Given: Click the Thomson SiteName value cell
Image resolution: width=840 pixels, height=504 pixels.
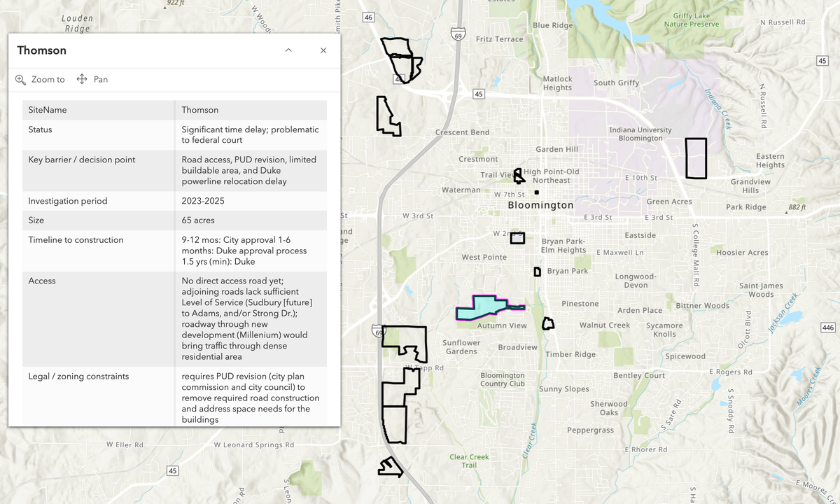Looking at the screenshot, I should point(200,110).
